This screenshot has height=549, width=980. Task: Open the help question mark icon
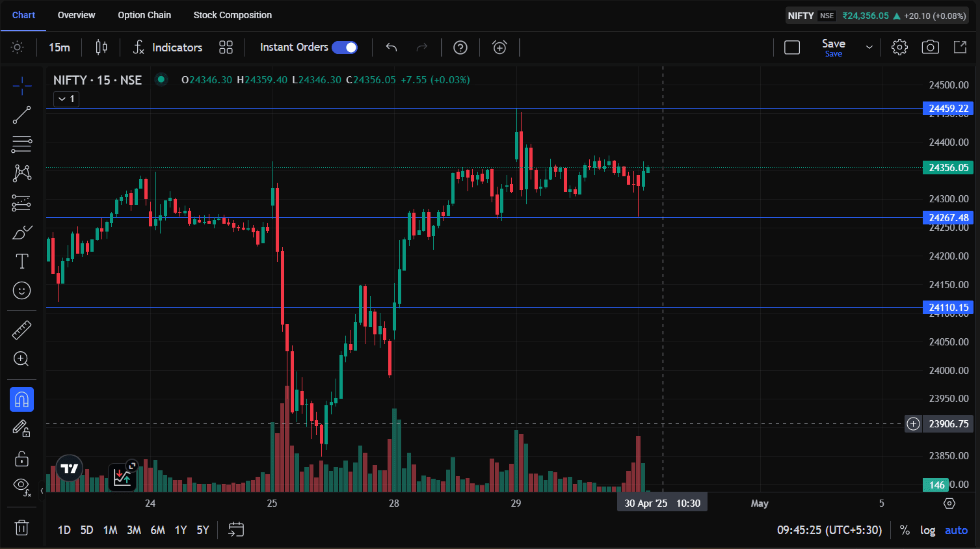(x=460, y=47)
